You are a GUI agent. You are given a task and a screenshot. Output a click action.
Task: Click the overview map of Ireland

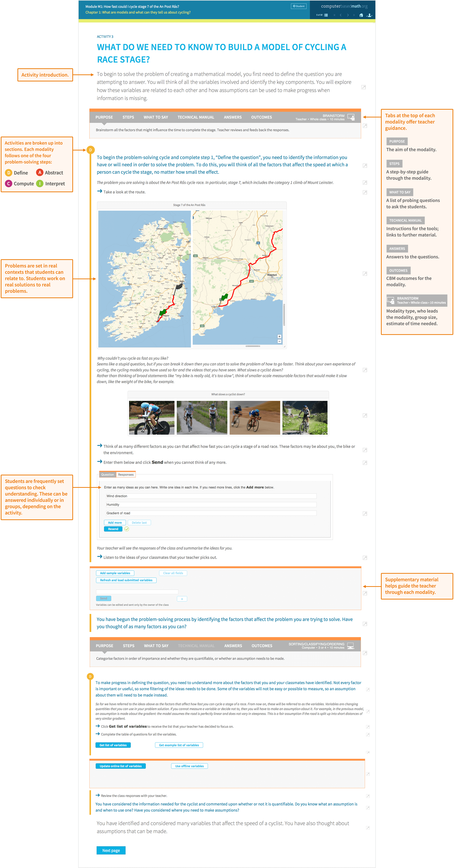tap(144, 279)
